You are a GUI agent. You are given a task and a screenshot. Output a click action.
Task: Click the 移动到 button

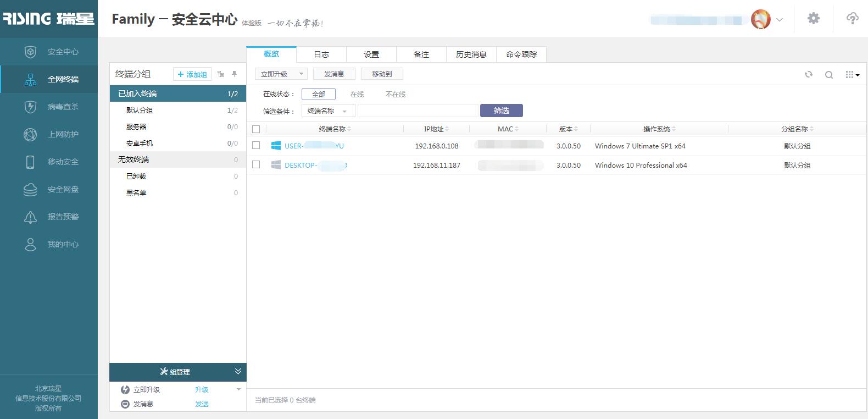[382, 74]
